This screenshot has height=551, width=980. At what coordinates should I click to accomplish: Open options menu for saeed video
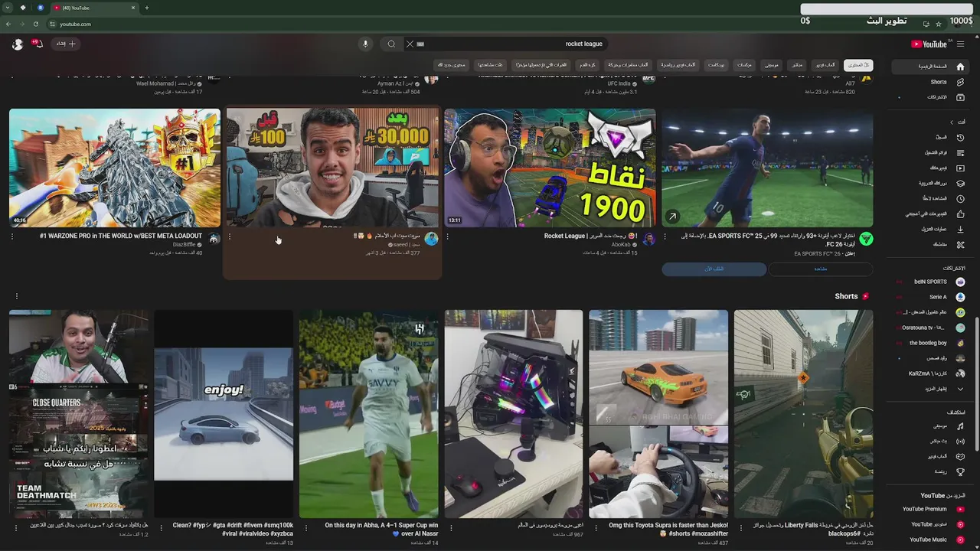click(x=230, y=236)
